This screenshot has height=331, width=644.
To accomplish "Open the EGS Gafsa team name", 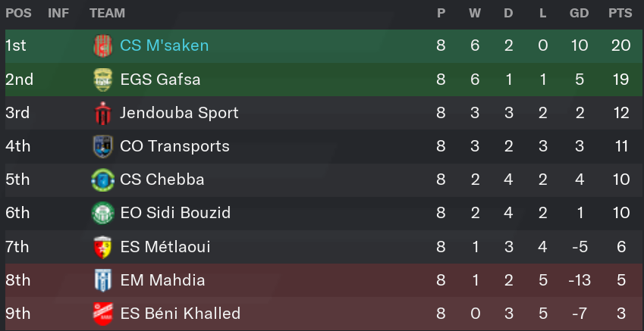I will coord(160,80).
